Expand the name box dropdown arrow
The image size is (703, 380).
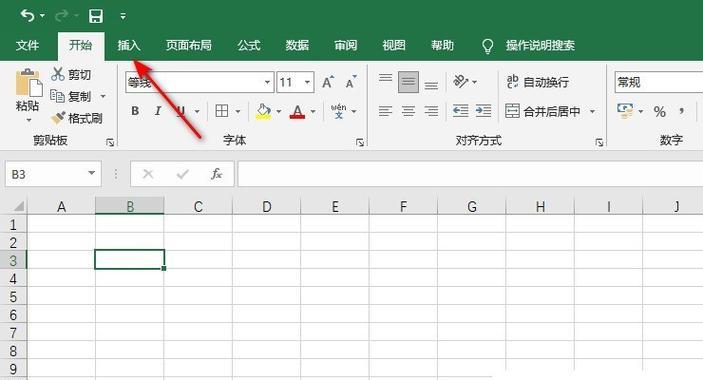coord(92,173)
